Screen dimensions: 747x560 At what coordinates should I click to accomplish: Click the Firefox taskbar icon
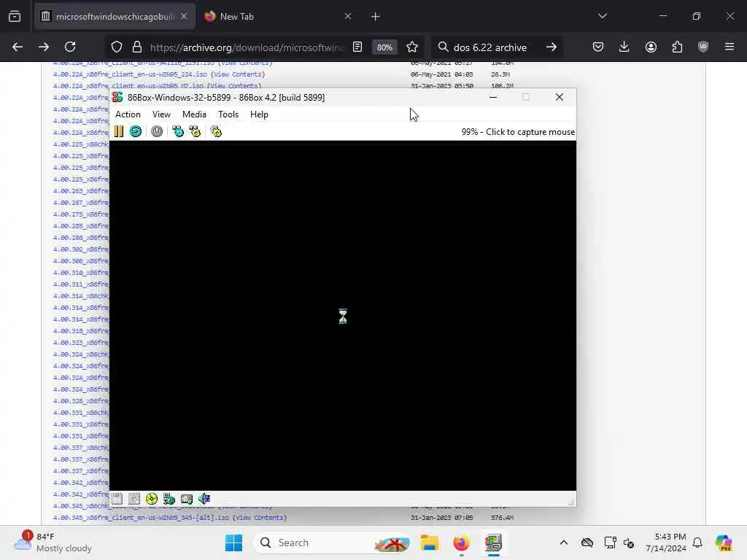point(461,542)
